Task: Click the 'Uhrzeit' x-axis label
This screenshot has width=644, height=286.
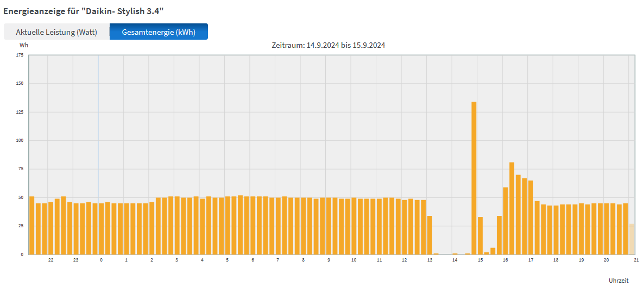Action: coord(618,280)
